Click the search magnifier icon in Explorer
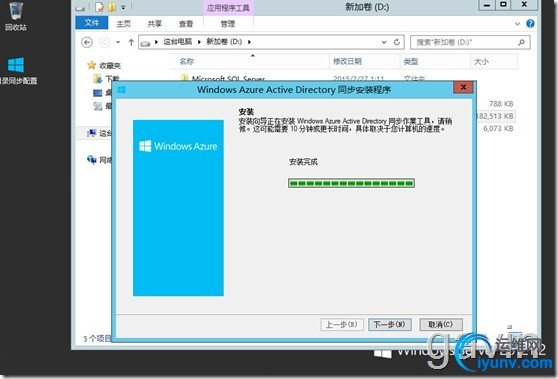Viewport: 558px width, 379px height. click(x=521, y=42)
